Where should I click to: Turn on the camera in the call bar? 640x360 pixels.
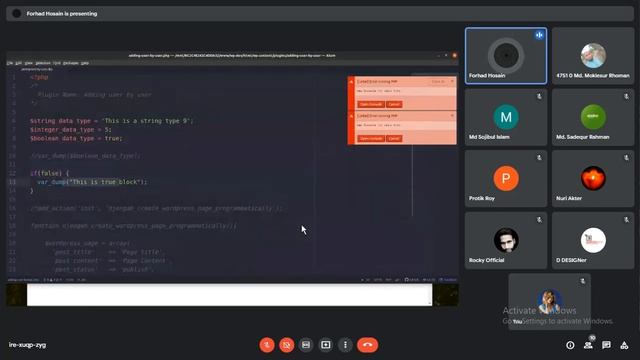287,345
